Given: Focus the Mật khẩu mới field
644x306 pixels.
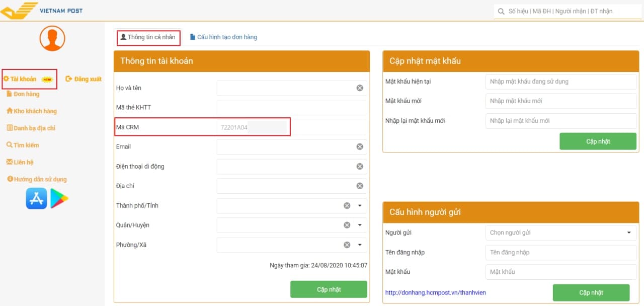Looking at the screenshot, I should (x=561, y=101).
